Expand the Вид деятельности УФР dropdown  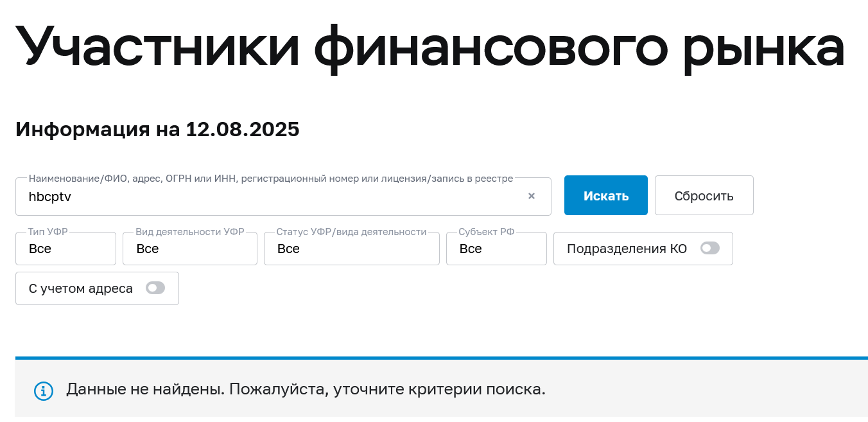click(x=189, y=249)
